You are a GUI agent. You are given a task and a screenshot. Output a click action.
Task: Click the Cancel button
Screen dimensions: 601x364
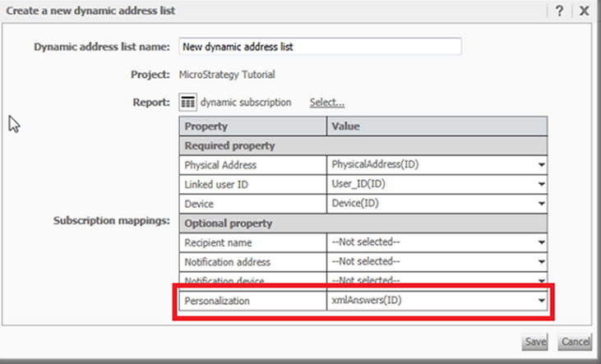point(575,342)
